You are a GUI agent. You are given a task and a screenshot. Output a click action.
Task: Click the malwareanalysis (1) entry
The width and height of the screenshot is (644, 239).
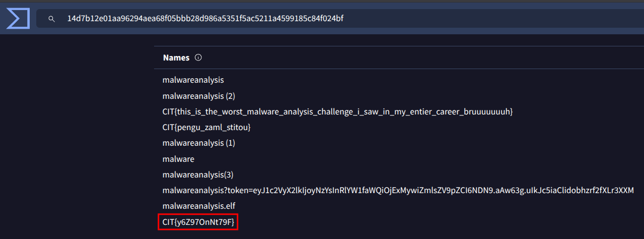(198, 143)
